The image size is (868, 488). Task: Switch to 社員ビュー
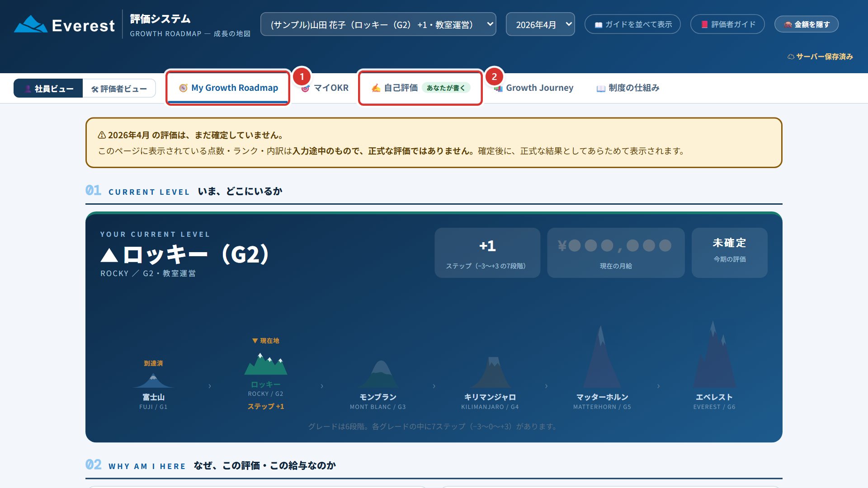pyautogui.click(x=48, y=88)
